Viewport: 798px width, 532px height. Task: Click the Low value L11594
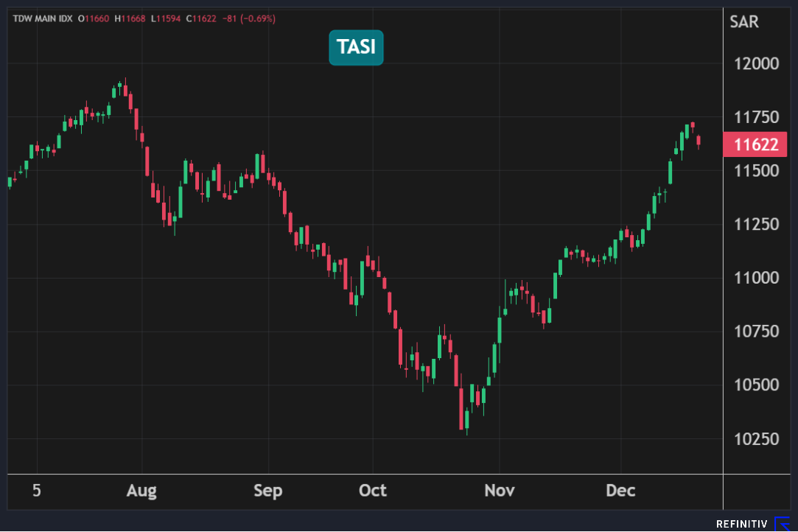(x=167, y=18)
